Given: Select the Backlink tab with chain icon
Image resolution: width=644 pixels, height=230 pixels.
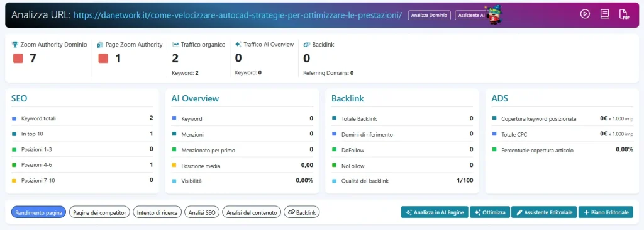Looking at the screenshot, I should tap(302, 213).
